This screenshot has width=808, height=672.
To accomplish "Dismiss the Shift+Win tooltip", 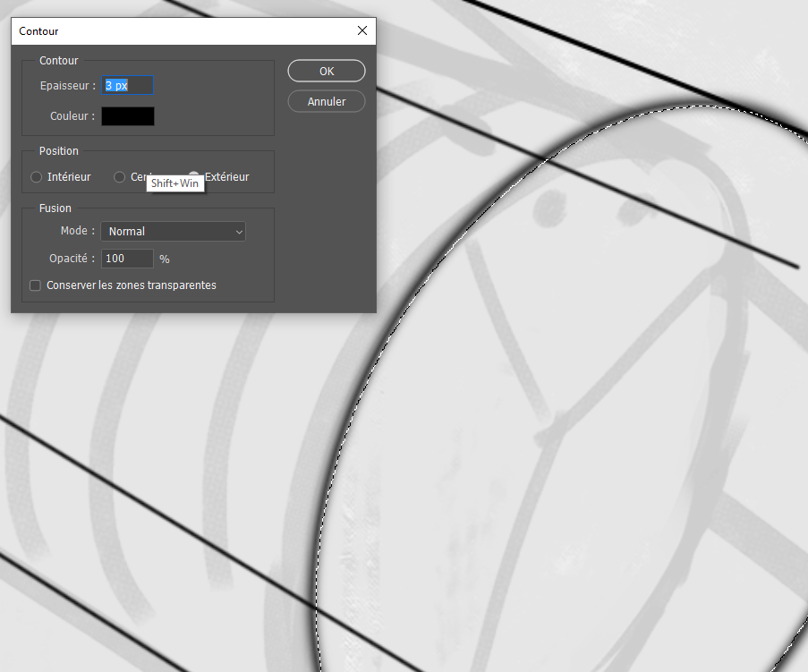I will [174, 183].
